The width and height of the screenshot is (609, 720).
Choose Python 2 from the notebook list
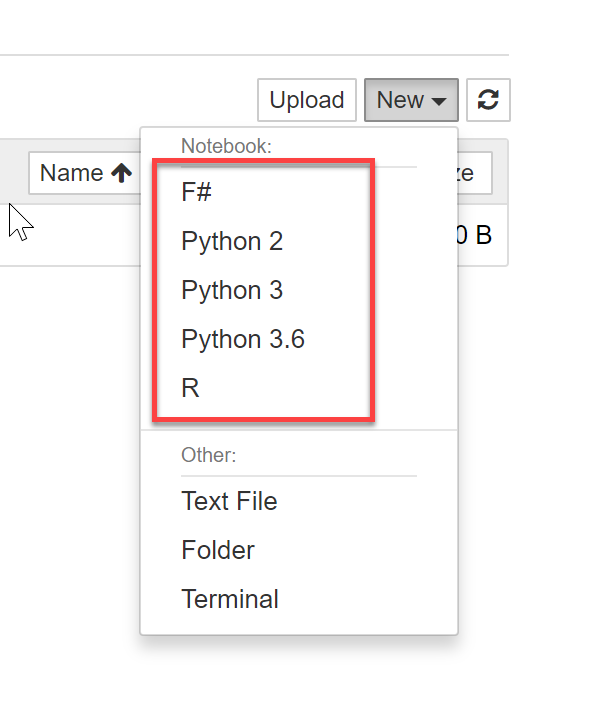tap(232, 241)
